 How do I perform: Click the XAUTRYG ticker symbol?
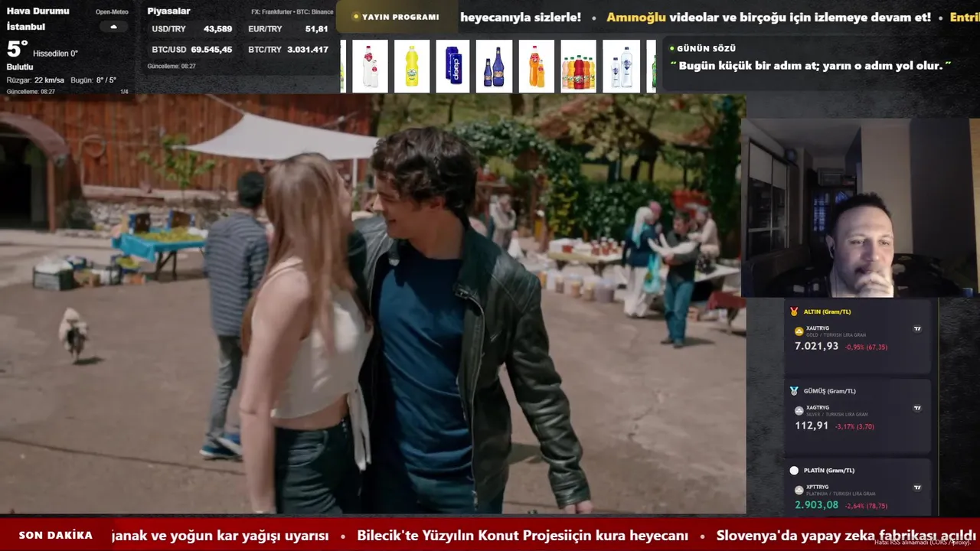pos(818,328)
